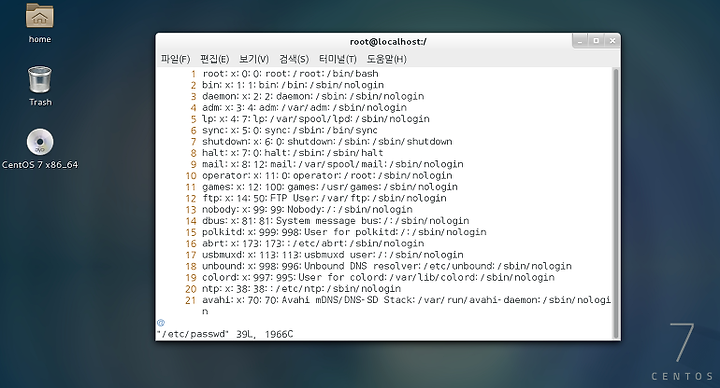Click line 5 lp entry
The height and width of the screenshot is (388, 720).
point(316,119)
